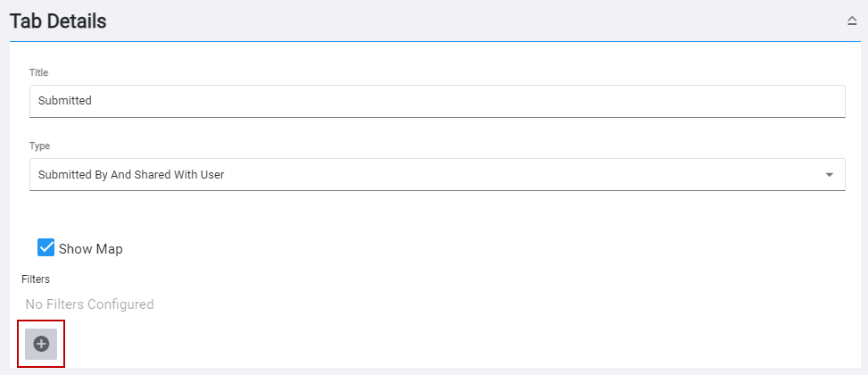
Task: Click the plus icon to add a filter
Action: pyautogui.click(x=41, y=344)
